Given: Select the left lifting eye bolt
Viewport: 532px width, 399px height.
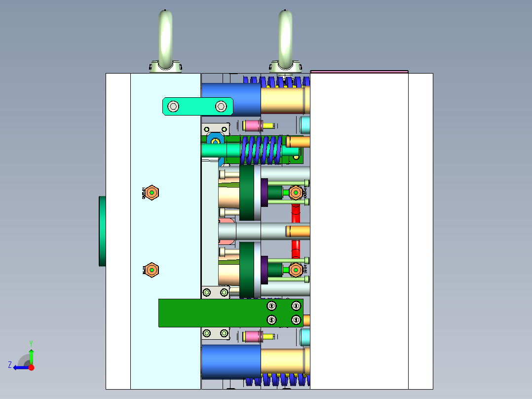Looking at the screenshot, I should tap(166, 40).
